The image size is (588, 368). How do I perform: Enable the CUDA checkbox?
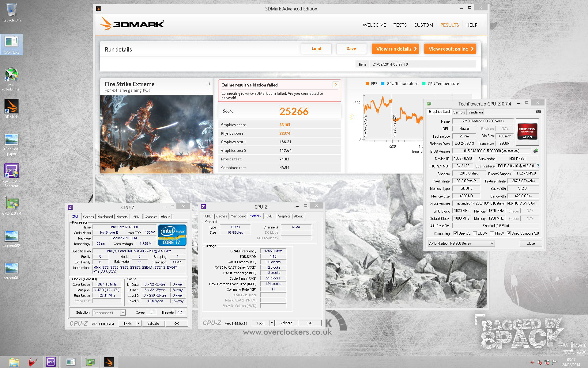pos(475,233)
